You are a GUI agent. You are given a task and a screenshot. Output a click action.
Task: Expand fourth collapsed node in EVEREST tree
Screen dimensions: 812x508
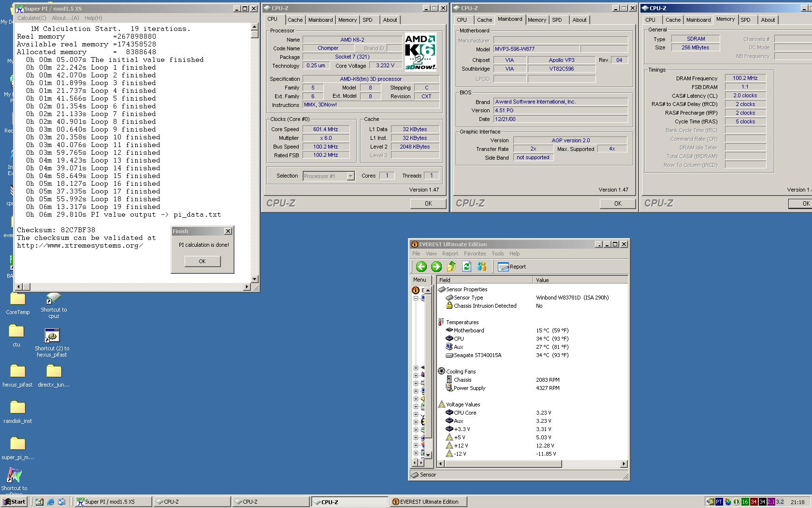(416, 391)
